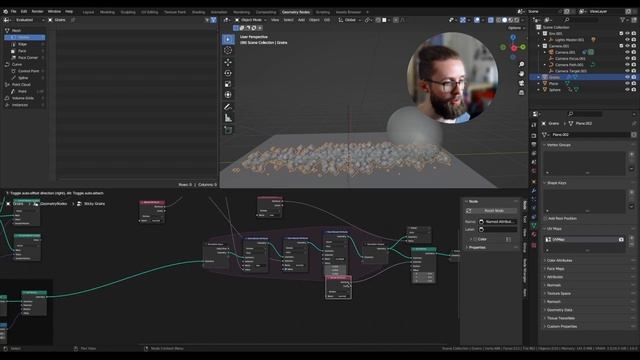Click outliner filter funnel icon
The width and height of the screenshot is (640, 360).
point(623,20)
